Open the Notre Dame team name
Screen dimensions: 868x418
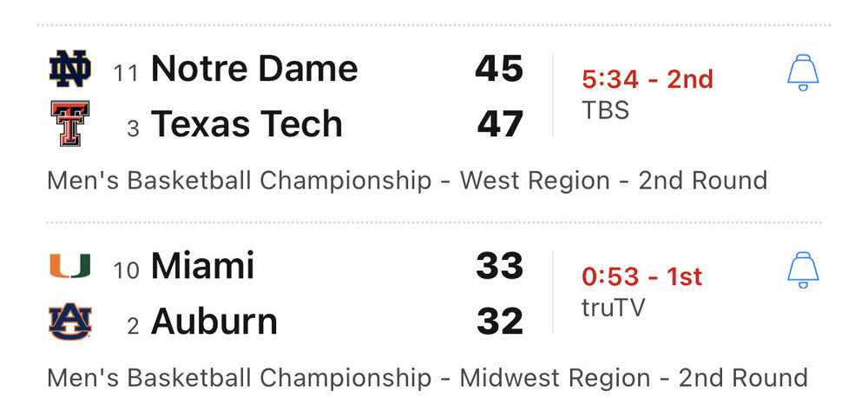pos(254,70)
